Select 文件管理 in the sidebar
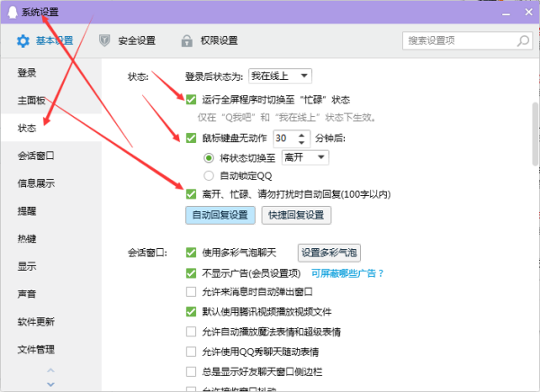Screen dimensions: 540x392 click(x=51, y=350)
